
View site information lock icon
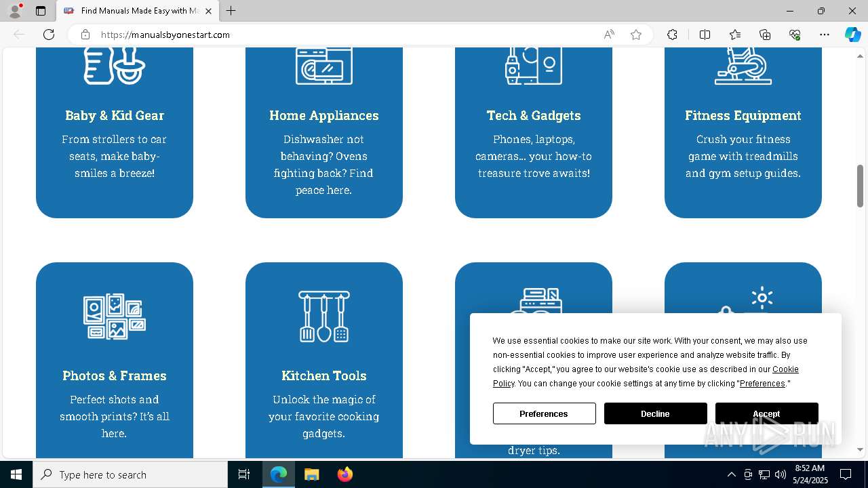[85, 35]
